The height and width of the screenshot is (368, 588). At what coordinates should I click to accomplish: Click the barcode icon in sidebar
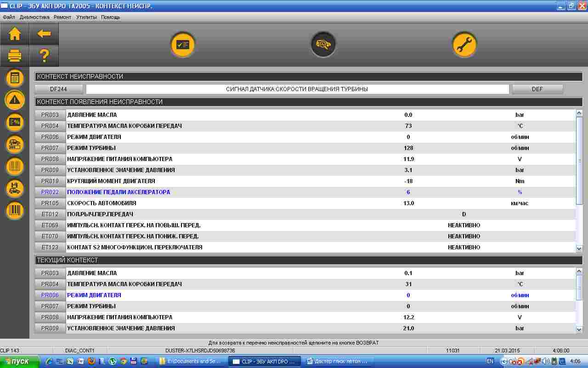pos(15,210)
